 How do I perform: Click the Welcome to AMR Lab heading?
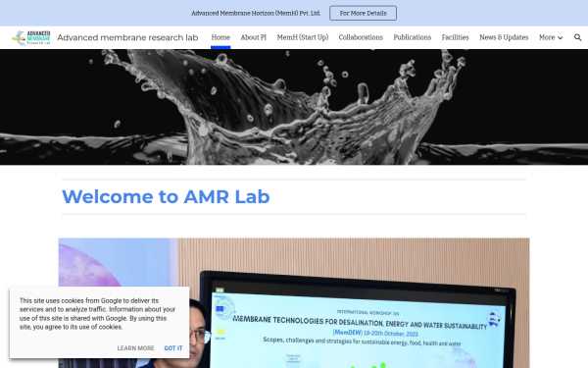pos(166,196)
